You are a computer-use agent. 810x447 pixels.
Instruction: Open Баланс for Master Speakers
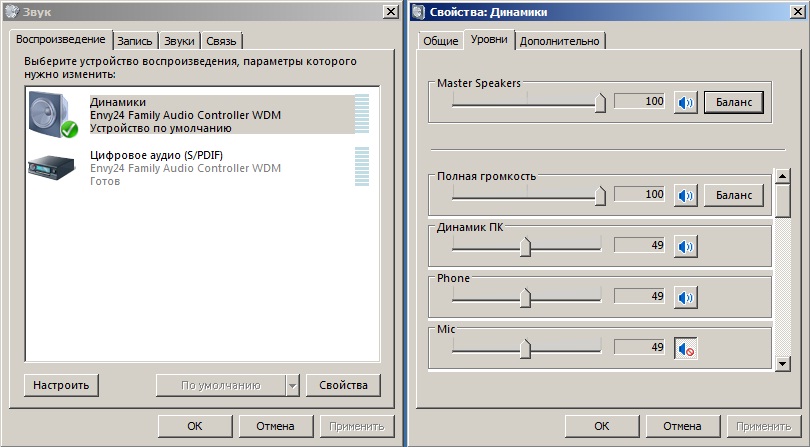(x=734, y=102)
